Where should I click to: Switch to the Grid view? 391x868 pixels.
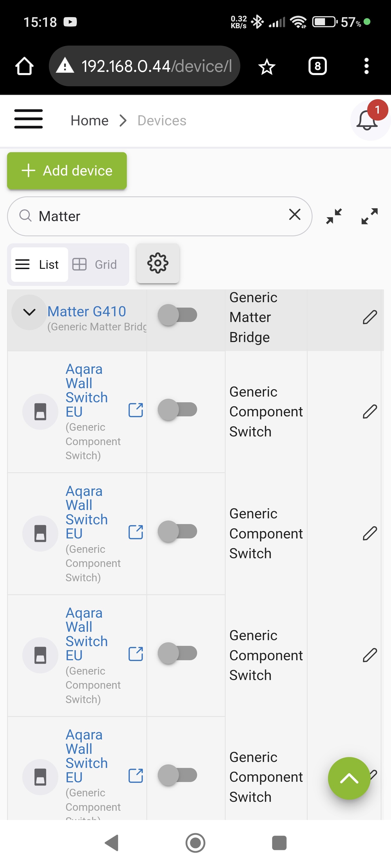click(96, 264)
